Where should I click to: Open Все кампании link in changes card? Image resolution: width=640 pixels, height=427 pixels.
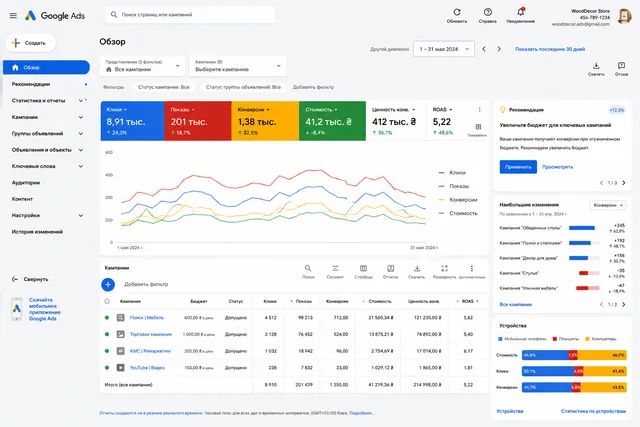coord(516,305)
